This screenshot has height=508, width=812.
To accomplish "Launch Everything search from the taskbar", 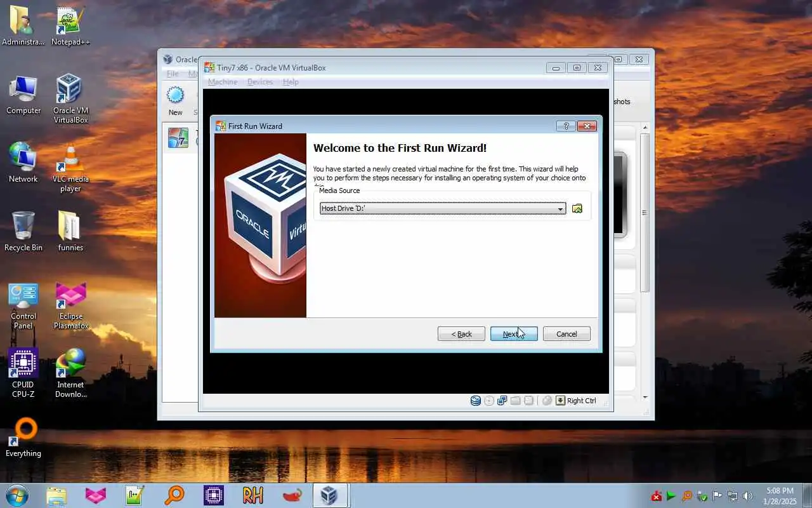I will 174,495.
